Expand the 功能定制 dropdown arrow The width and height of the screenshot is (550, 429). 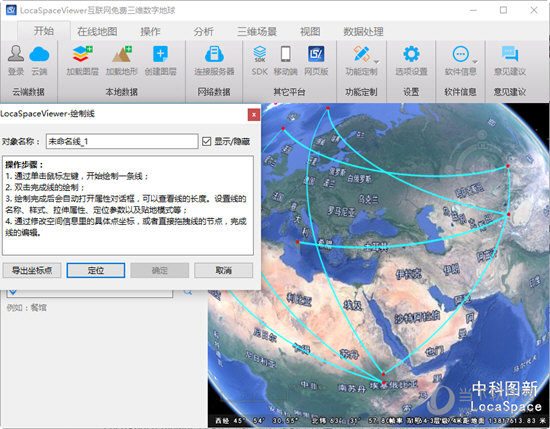(x=376, y=62)
